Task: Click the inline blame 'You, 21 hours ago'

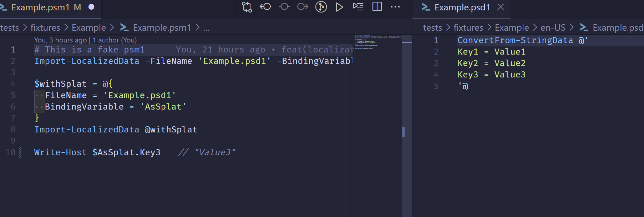Action: click(x=220, y=50)
